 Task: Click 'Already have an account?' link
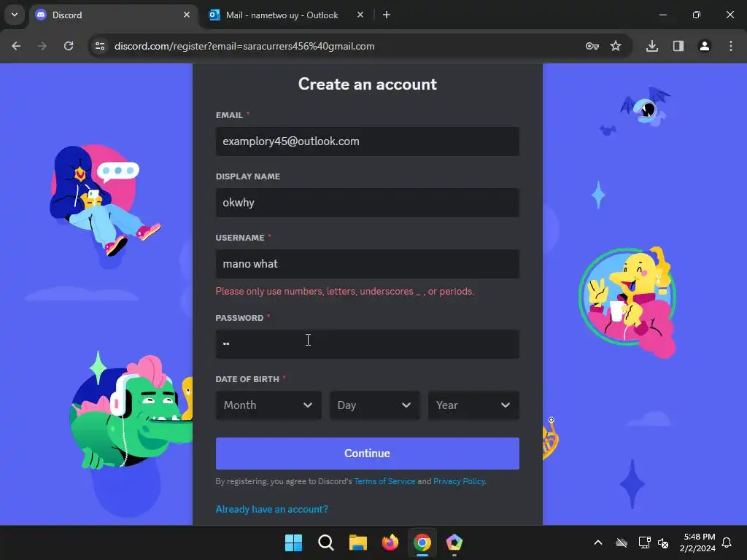pyautogui.click(x=271, y=509)
